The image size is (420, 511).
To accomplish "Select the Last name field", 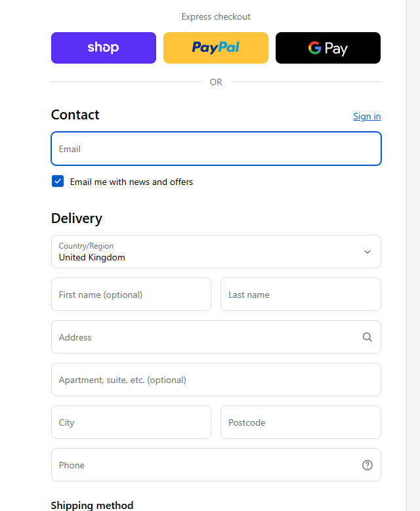I will pyautogui.click(x=301, y=295).
